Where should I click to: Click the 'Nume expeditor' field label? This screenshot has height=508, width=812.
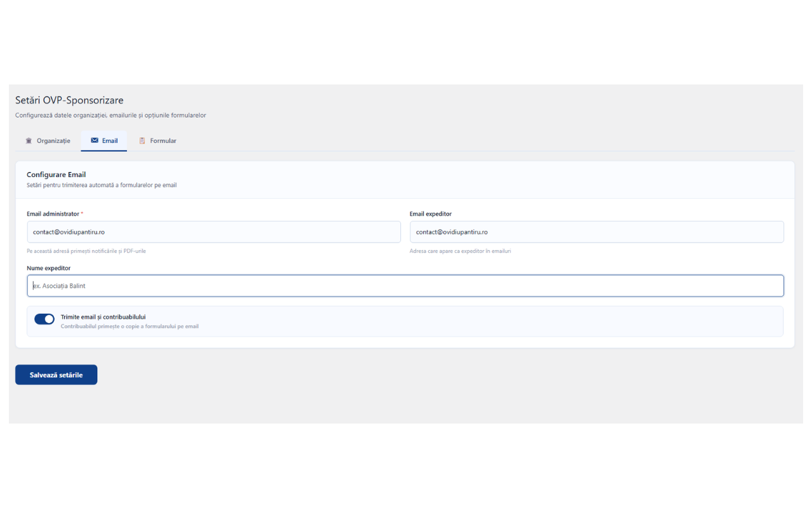coord(49,268)
